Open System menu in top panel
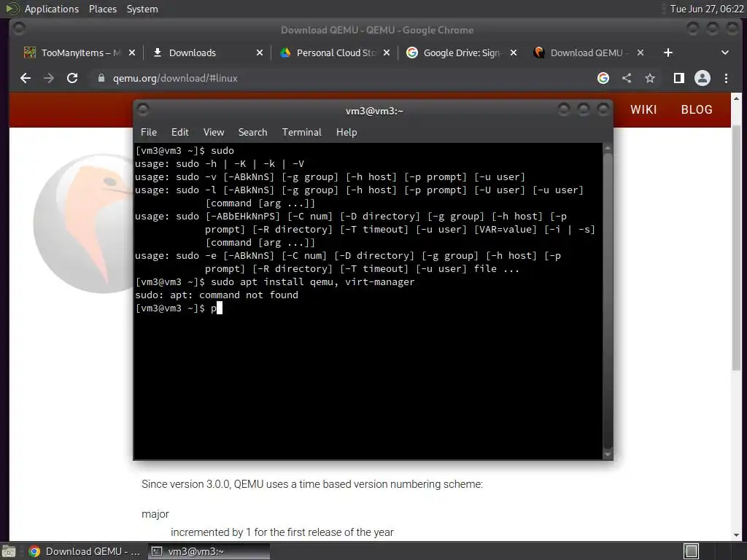 click(142, 9)
